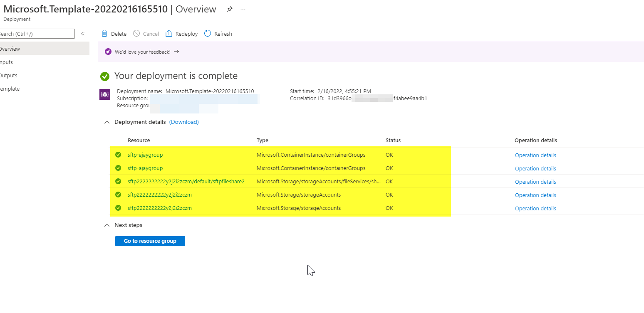
Task: Click the Download link
Action: pyautogui.click(x=184, y=122)
